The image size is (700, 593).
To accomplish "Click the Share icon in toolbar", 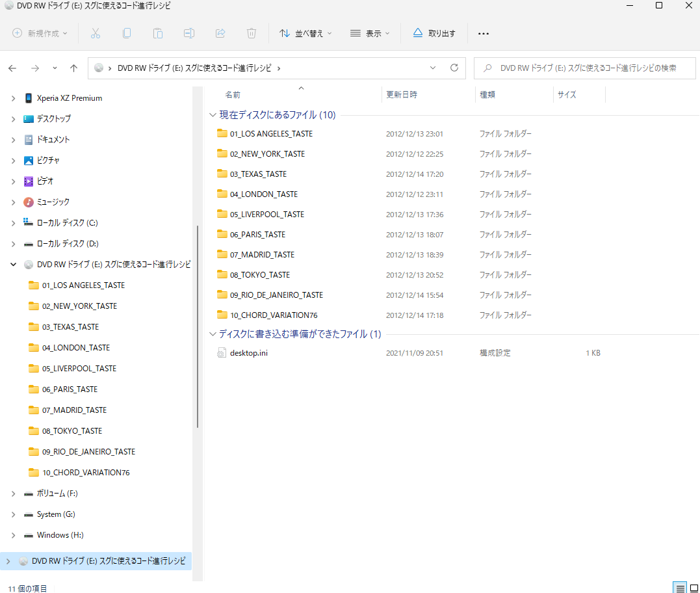I will pyautogui.click(x=220, y=33).
